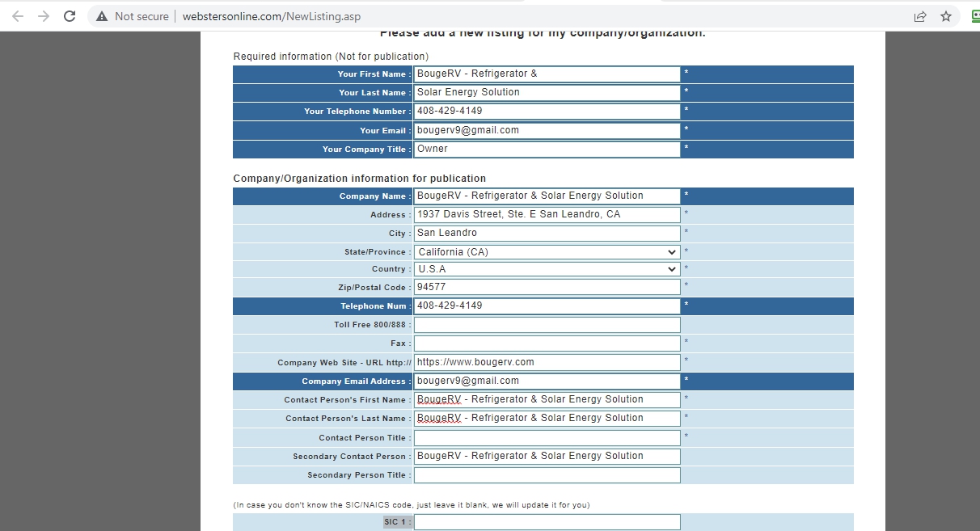Open the State/Province dropdown

(547, 252)
